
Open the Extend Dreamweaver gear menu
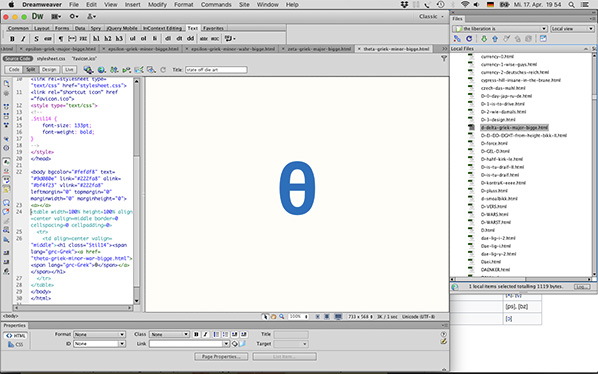74,16
